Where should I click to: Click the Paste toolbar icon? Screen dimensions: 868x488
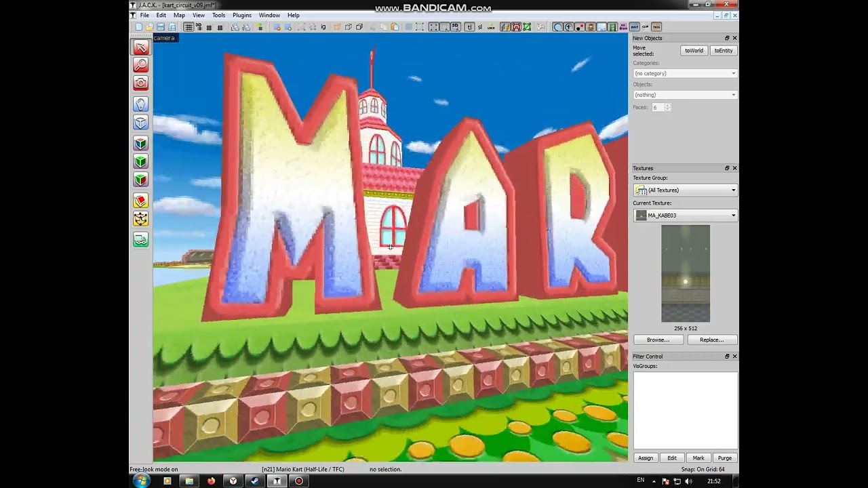pyautogui.click(x=395, y=27)
